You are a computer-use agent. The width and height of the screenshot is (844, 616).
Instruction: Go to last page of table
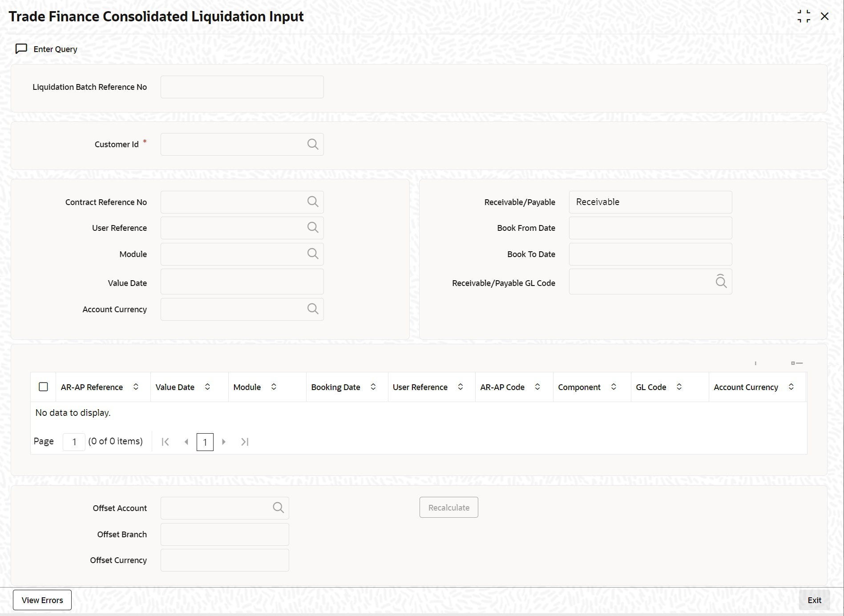click(245, 442)
